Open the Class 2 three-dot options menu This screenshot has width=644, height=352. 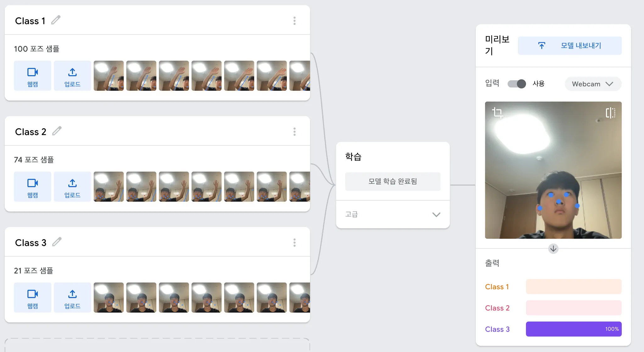(x=294, y=132)
